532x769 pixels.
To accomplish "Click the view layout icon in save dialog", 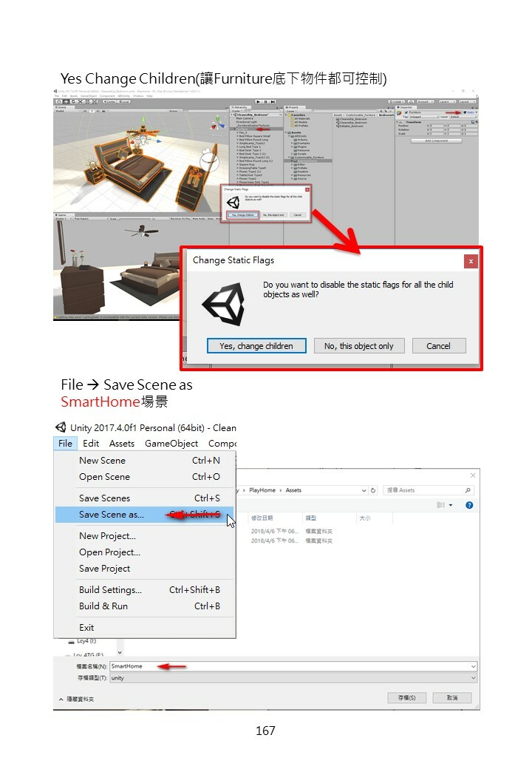I will (x=441, y=505).
